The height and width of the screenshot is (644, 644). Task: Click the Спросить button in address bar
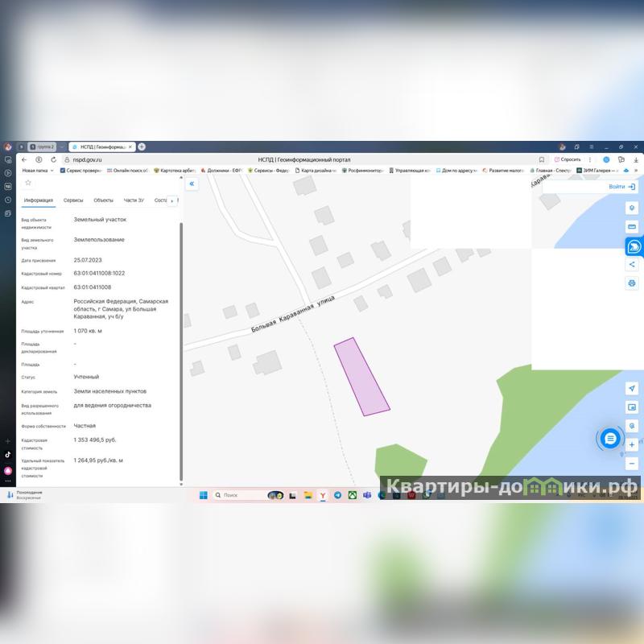coord(568,159)
